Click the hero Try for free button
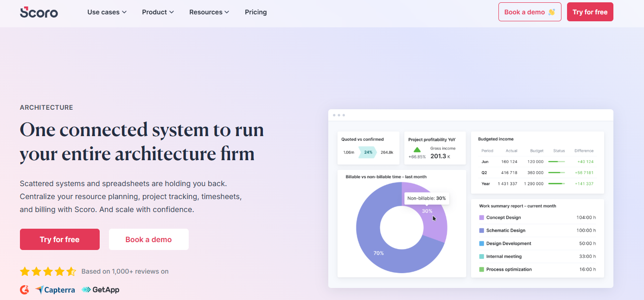This screenshot has height=300, width=644. [60, 239]
